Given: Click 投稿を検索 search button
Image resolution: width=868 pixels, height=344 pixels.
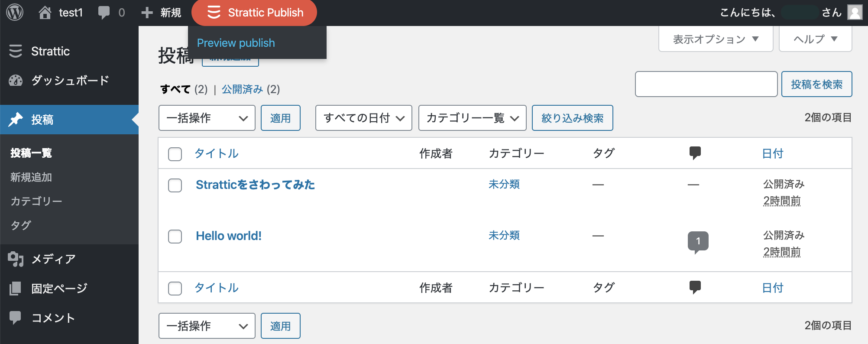Looking at the screenshot, I should 817,84.
